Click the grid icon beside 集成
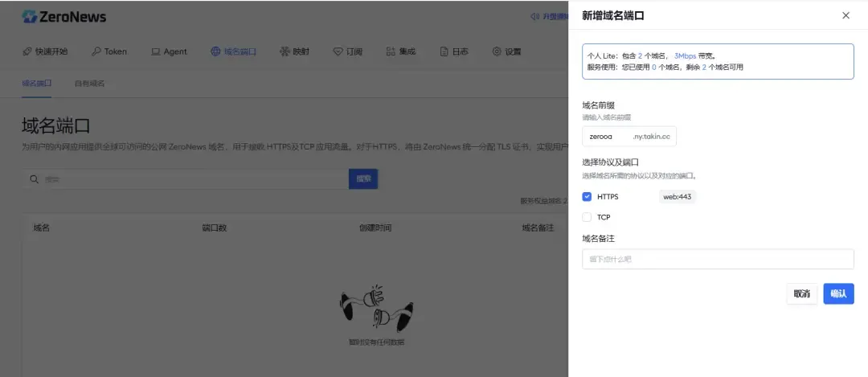Screen dimensions: 868x377 click(x=391, y=51)
